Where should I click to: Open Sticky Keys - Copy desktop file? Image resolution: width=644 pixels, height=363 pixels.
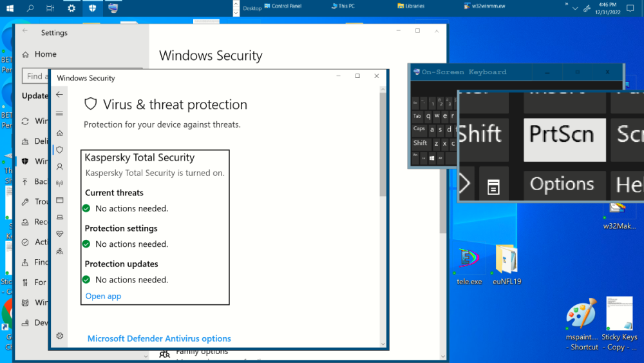tap(620, 324)
